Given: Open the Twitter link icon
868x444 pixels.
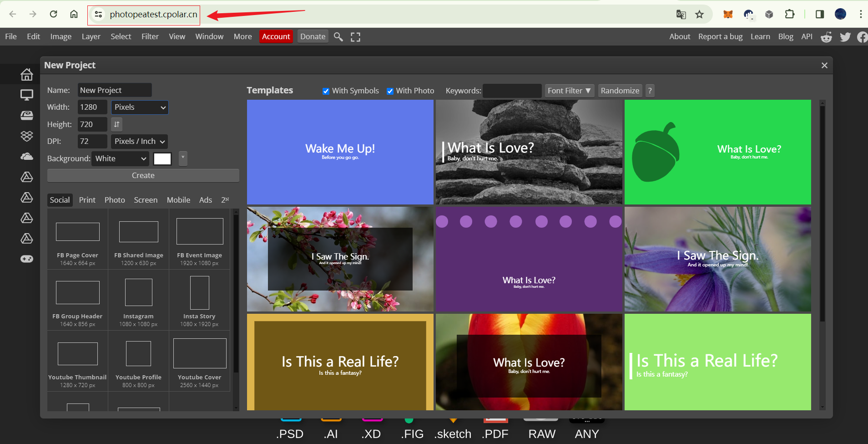Looking at the screenshot, I should [x=845, y=37].
